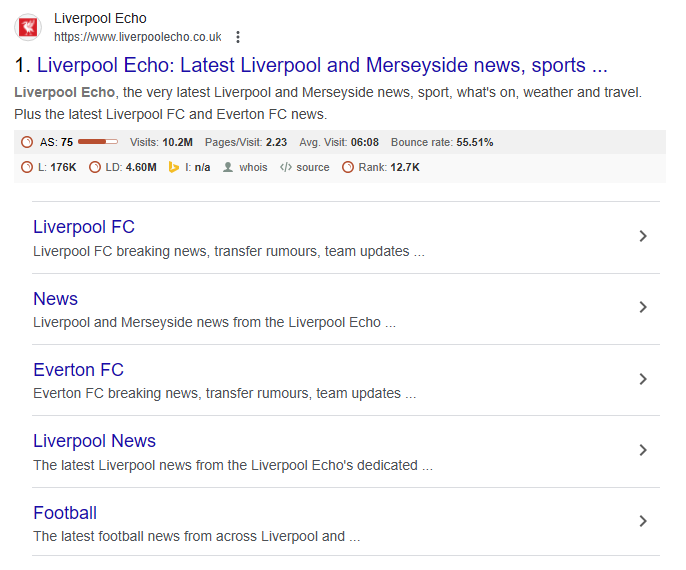The width and height of the screenshot is (686, 570).
Task: Click the AS 75 authority score bar
Action: pos(98,142)
